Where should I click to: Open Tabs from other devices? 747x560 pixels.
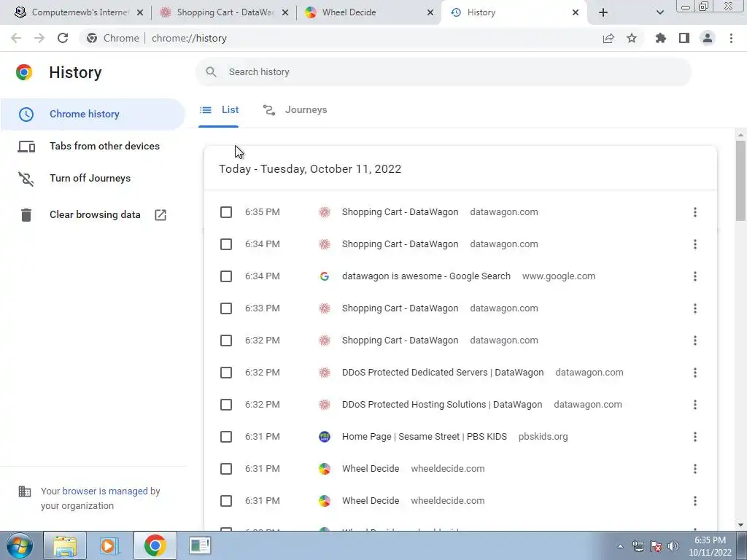pyautogui.click(x=93, y=146)
